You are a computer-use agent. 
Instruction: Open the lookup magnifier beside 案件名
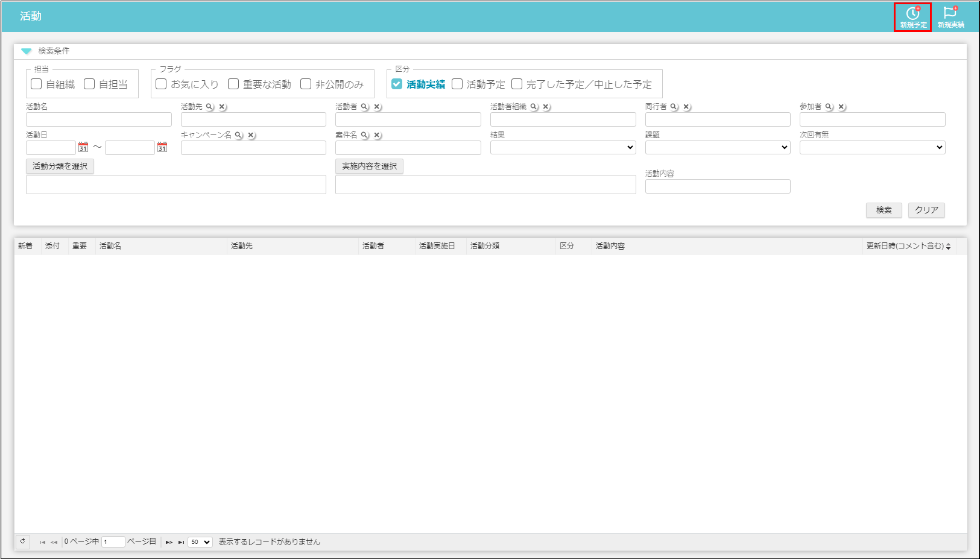tap(364, 135)
